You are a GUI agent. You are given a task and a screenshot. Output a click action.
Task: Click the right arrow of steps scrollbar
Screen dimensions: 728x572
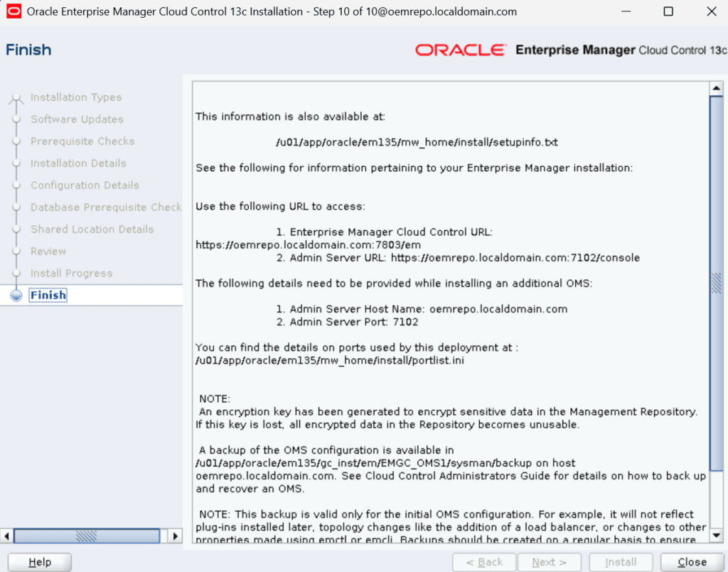tap(175, 536)
